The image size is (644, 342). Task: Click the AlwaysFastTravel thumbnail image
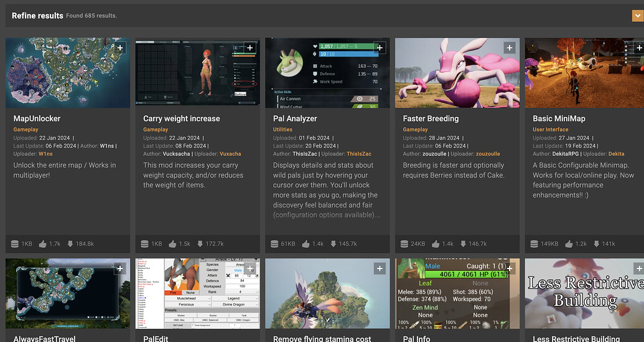pyautogui.click(x=68, y=293)
